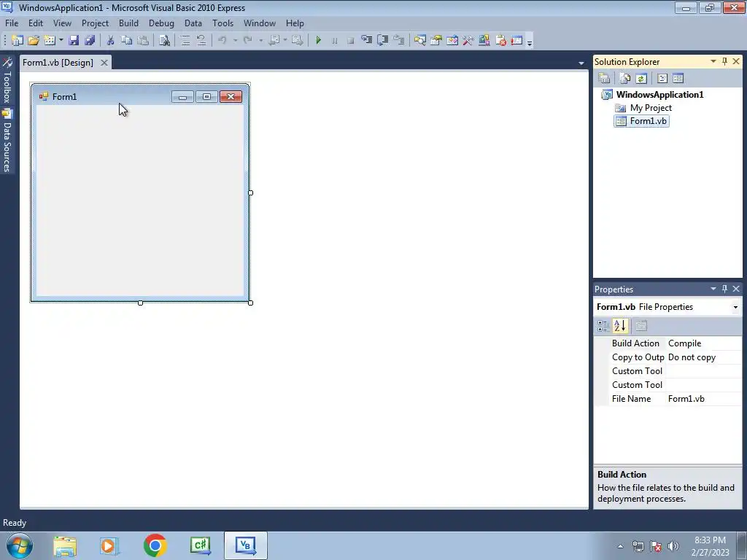Open Visual C# Express from the taskbar

(x=200, y=545)
